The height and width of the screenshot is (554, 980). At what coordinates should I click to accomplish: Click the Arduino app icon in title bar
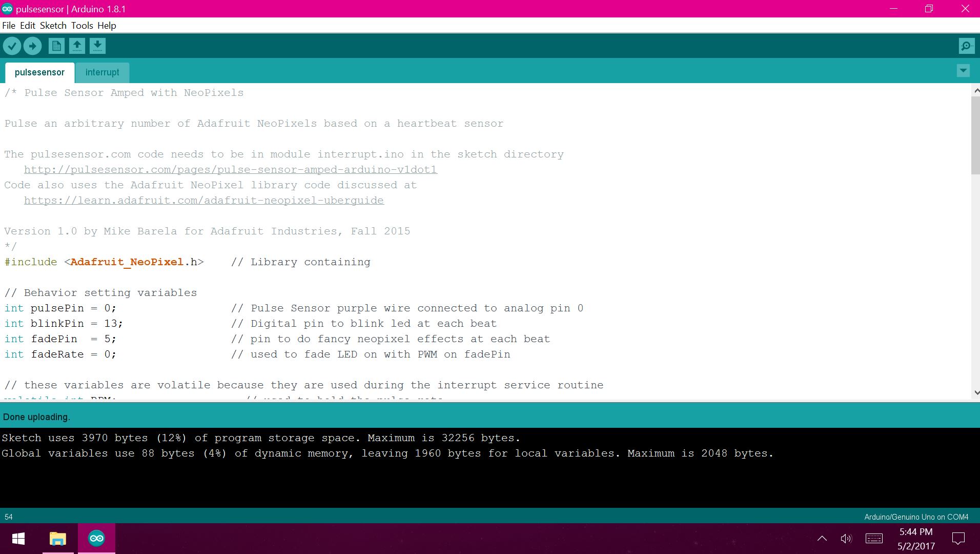(x=7, y=9)
